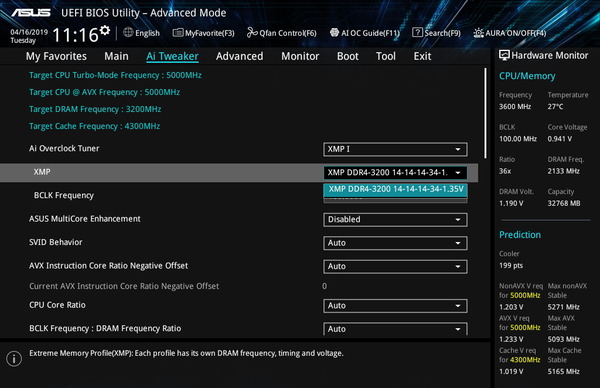The height and width of the screenshot is (388, 600).
Task: Click the settings list vertical scrollbar
Action: (x=485, y=113)
